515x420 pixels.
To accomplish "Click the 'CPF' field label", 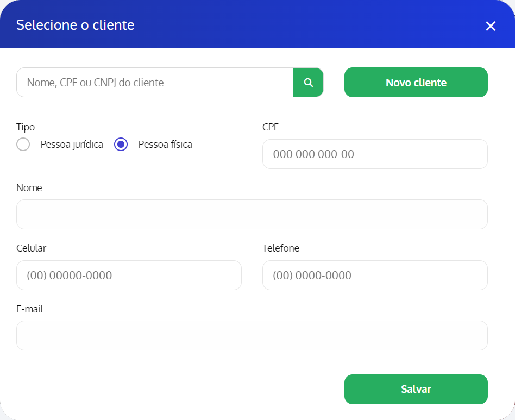I will click(271, 127).
